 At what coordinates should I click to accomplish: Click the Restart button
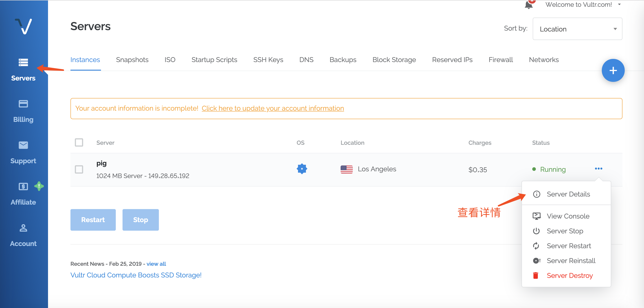coord(93,219)
